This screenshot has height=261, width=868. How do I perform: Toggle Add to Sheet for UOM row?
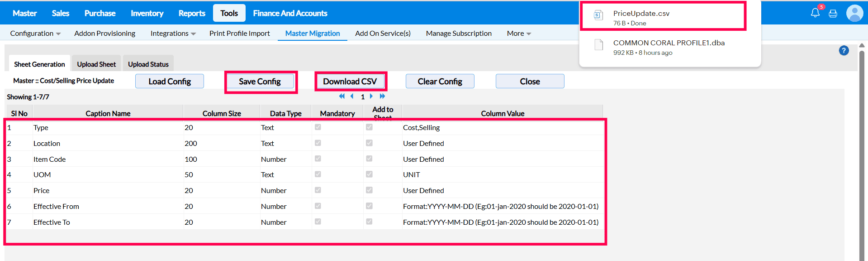pyautogui.click(x=369, y=174)
